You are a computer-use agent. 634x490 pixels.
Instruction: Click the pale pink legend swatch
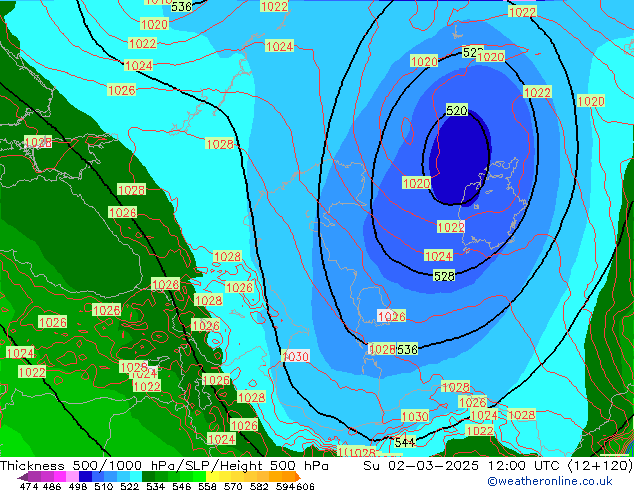click(72, 477)
